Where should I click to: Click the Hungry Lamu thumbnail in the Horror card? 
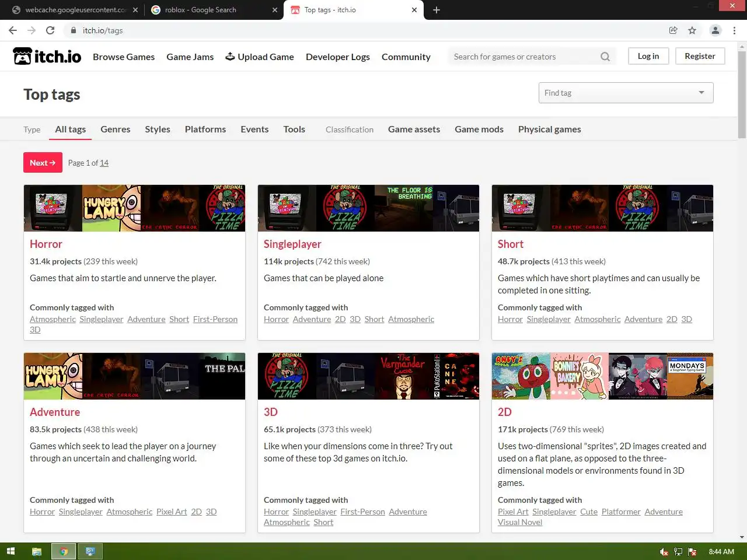coord(111,208)
